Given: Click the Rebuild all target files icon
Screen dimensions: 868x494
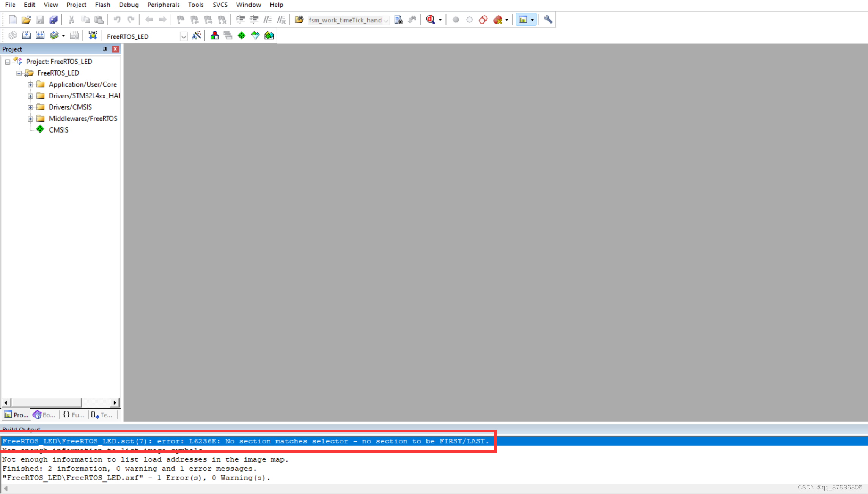Looking at the screenshot, I should [x=40, y=36].
